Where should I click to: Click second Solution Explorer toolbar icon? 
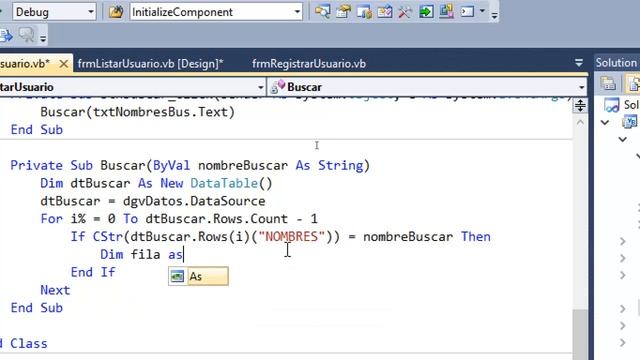(x=633, y=83)
